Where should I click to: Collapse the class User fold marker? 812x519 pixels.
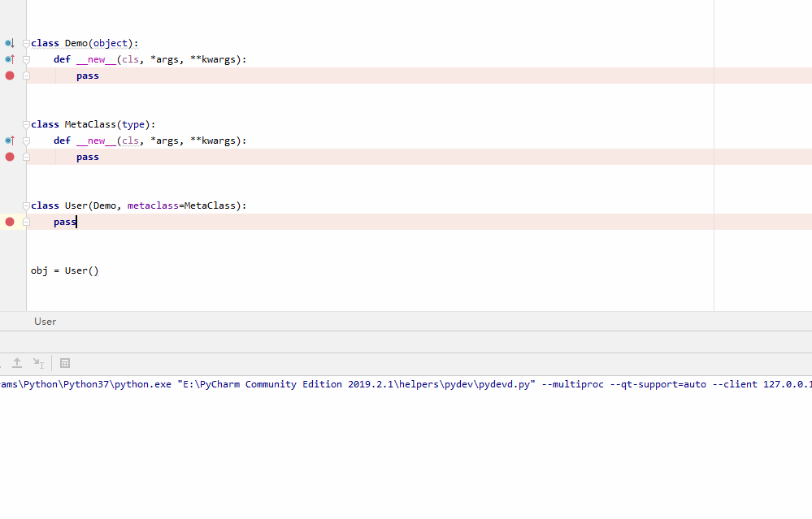[26, 206]
